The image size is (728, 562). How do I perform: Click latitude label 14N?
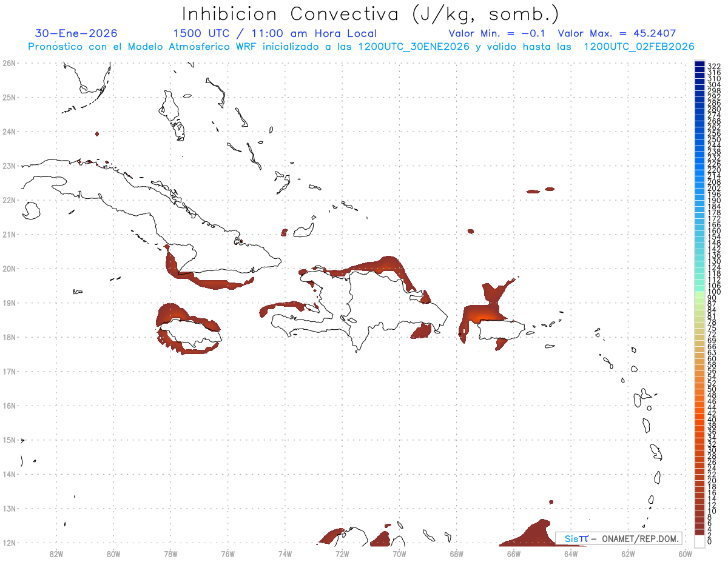coord(8,474)
